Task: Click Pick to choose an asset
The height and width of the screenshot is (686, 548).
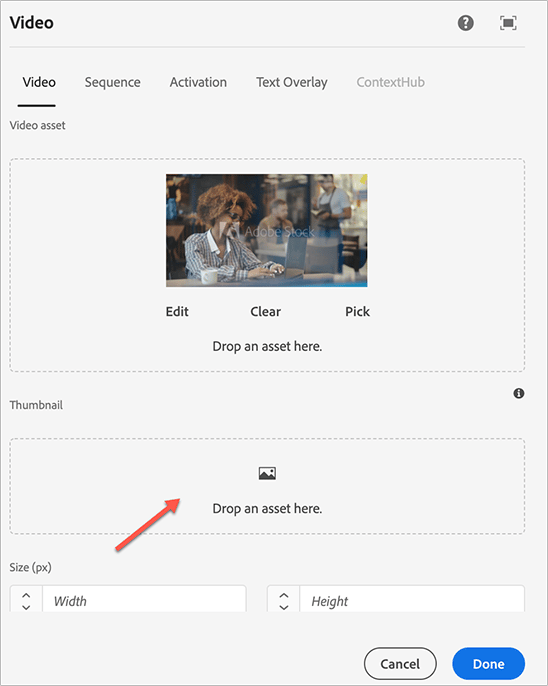Action: click(x=357, y=312)
